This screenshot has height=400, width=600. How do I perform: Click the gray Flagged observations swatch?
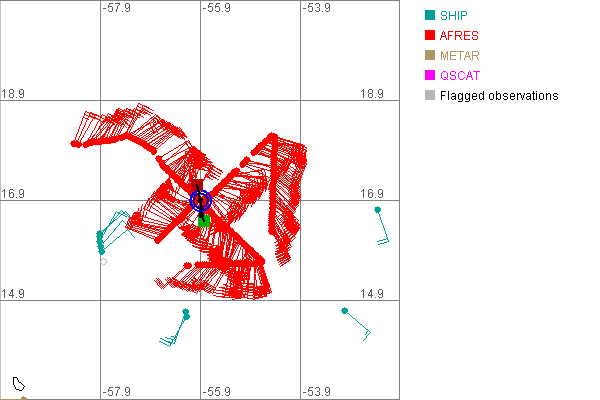tap(430, 96)
